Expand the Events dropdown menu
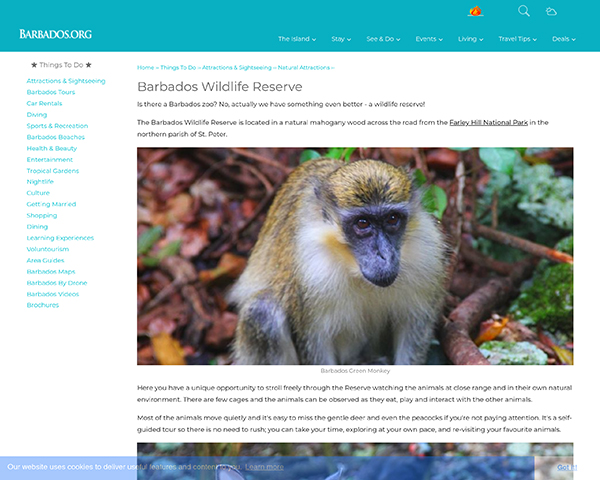 [x=429, y=39]
